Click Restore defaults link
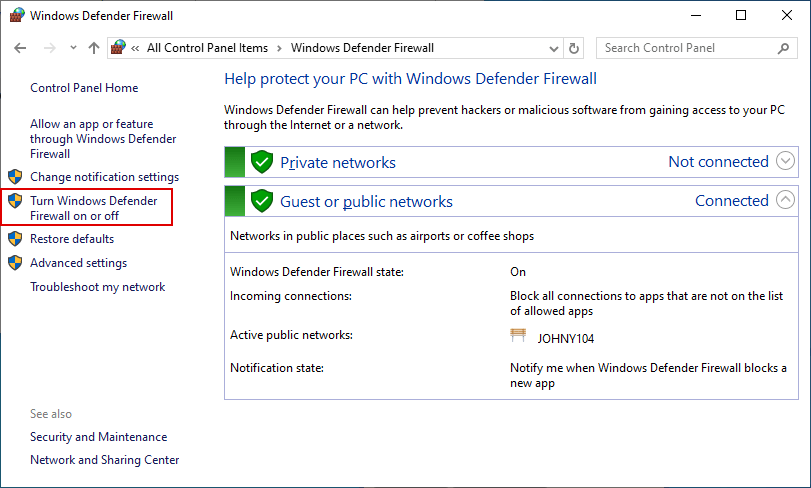Screen dimensions: 811x488 point(72,239)
